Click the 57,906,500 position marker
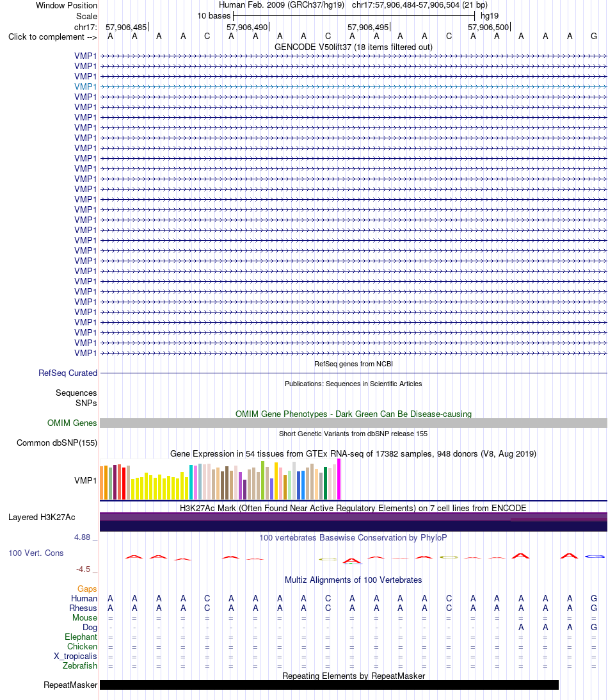The width and height of the screenshot is (608, 700). (x=488, y=28)
